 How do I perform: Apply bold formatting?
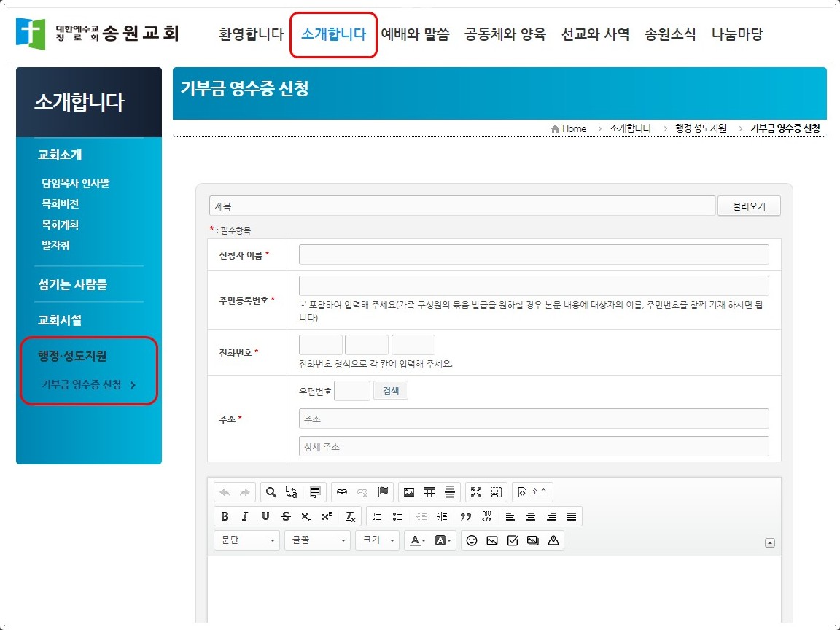[225, 516]
